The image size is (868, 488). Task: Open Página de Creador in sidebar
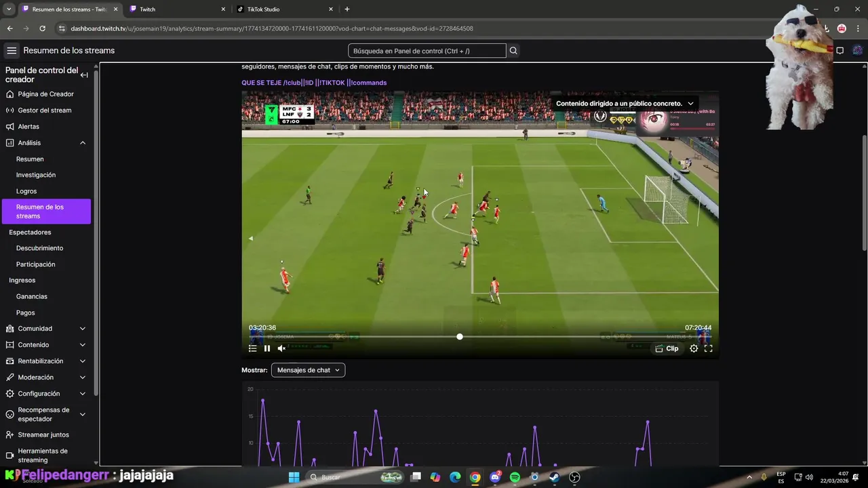click(45, 94)
